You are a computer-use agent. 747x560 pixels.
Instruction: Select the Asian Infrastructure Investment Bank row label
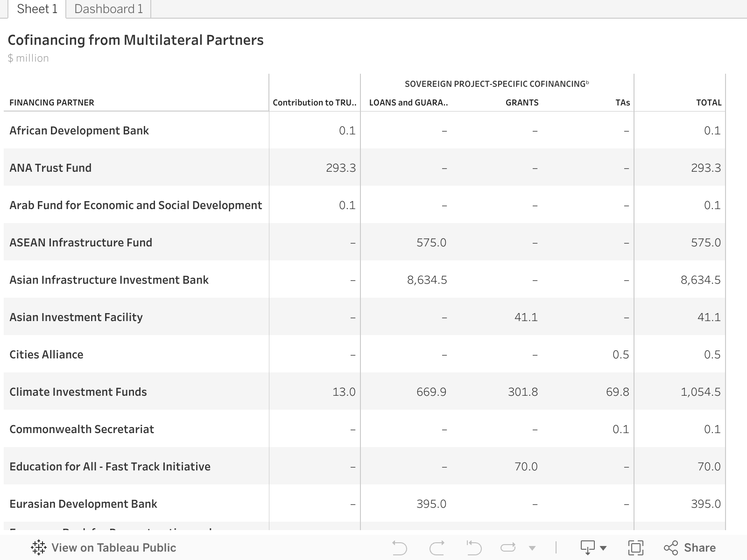[109, 280]
